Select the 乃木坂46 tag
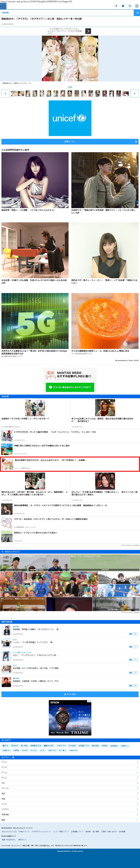 point(72,746)
